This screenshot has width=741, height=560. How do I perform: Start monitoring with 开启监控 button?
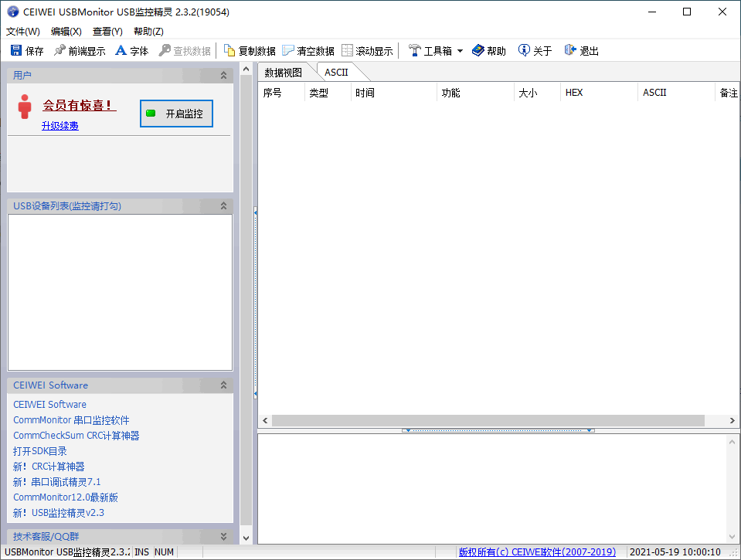pyautogui.click(x=176, y=114)
